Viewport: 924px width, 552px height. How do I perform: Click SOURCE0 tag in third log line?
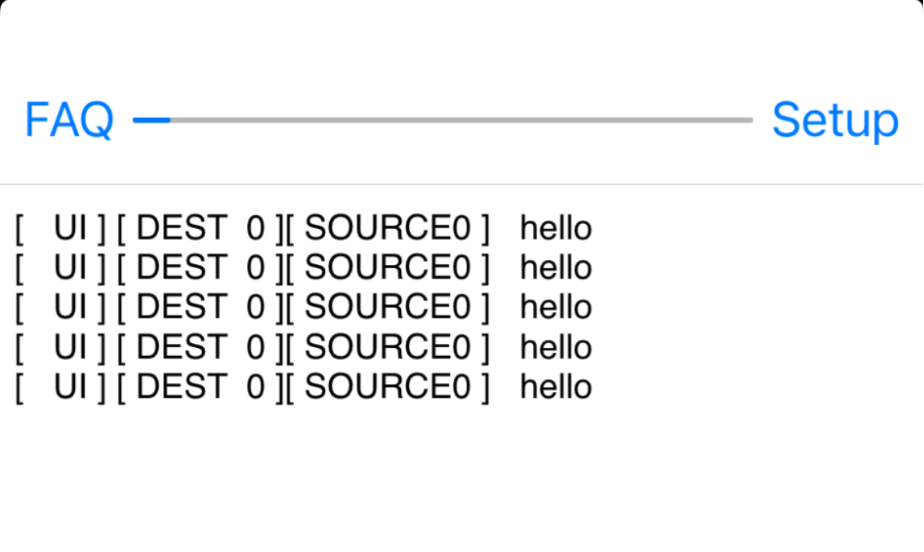coord(388,308)
